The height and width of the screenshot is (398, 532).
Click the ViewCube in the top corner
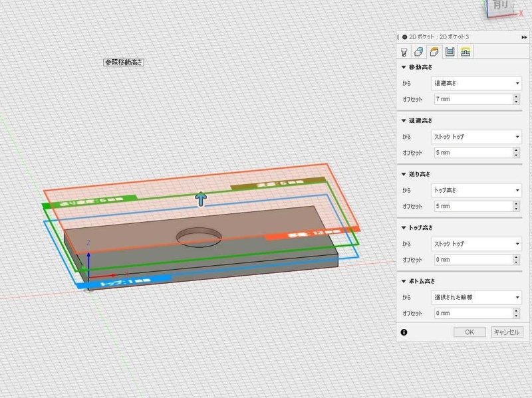click(x=502, y=7)
